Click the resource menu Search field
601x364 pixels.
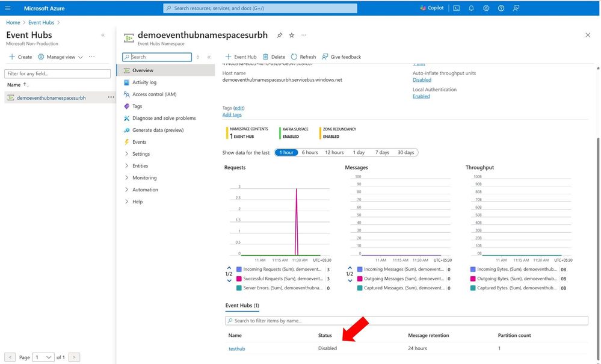[x=157, y=57]
